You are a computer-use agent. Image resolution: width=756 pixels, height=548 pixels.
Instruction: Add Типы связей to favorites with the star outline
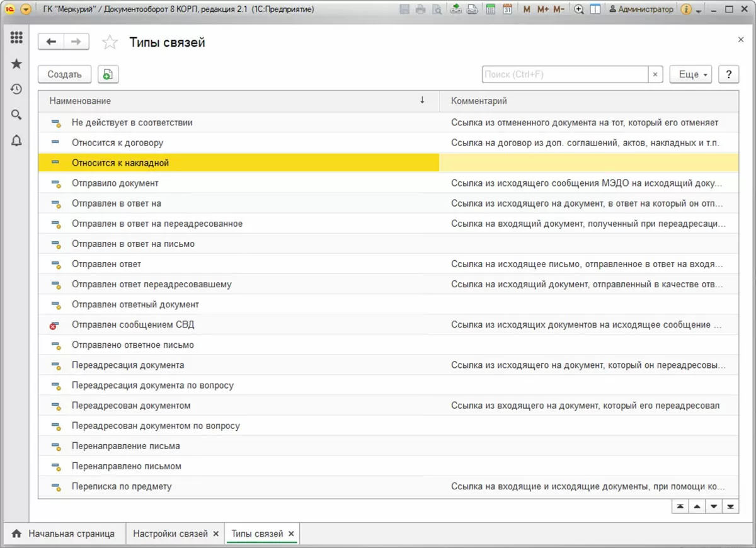[110, 42]
